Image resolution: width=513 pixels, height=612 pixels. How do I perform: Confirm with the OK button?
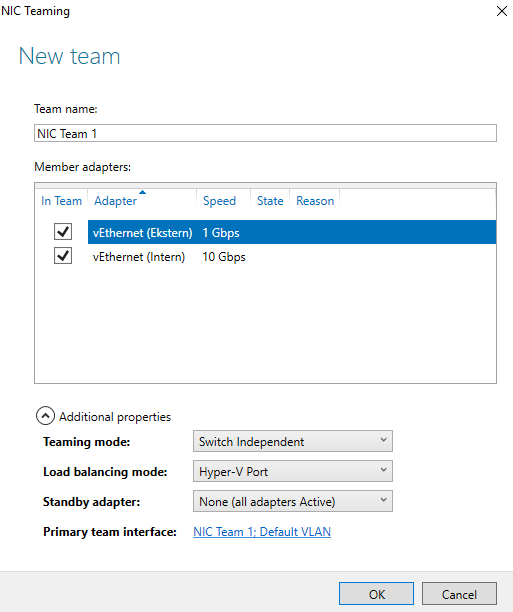tap(376, 594)
